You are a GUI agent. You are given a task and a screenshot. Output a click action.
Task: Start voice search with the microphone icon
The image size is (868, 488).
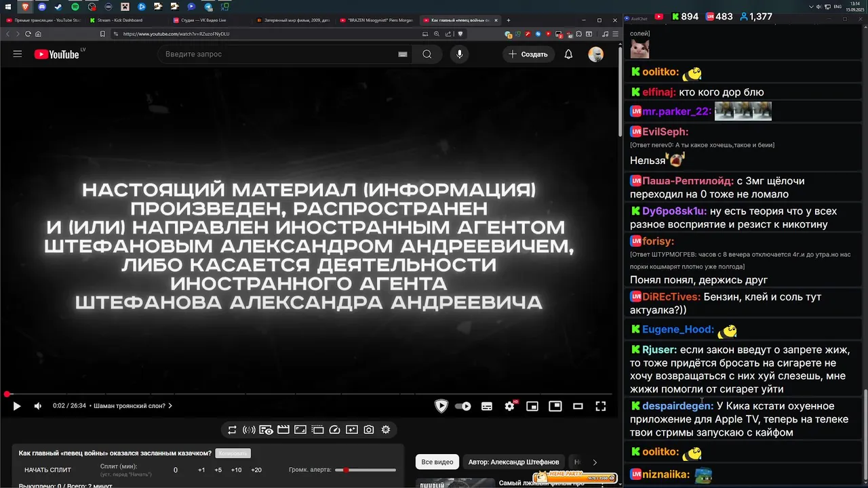click(x=459, y=54)
